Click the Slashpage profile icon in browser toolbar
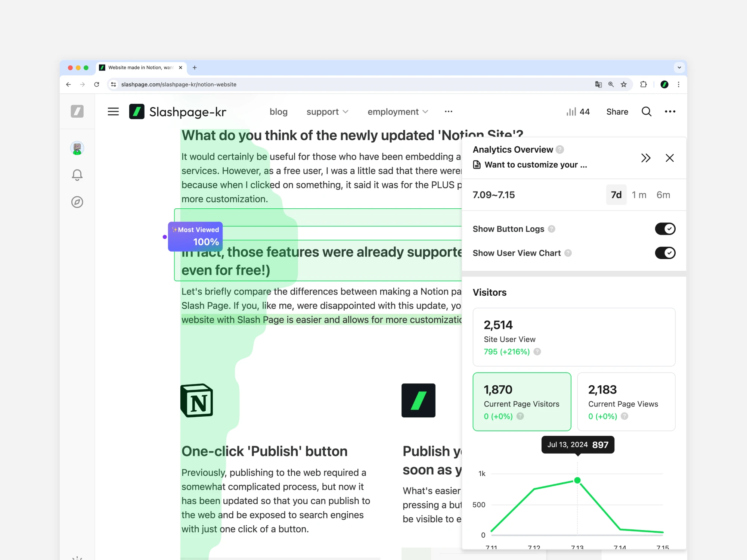This screenshot has width=747, height=560. 664,84
